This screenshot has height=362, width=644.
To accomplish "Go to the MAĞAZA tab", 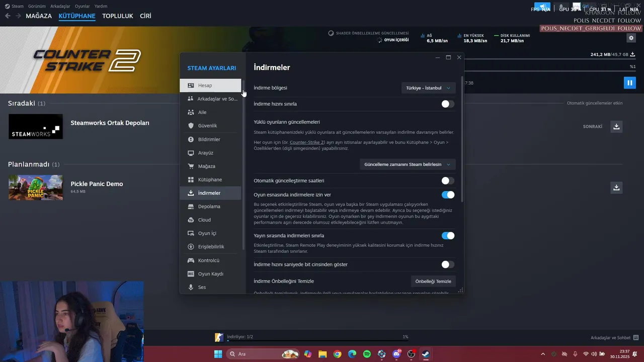I will (x=39, y=16).
